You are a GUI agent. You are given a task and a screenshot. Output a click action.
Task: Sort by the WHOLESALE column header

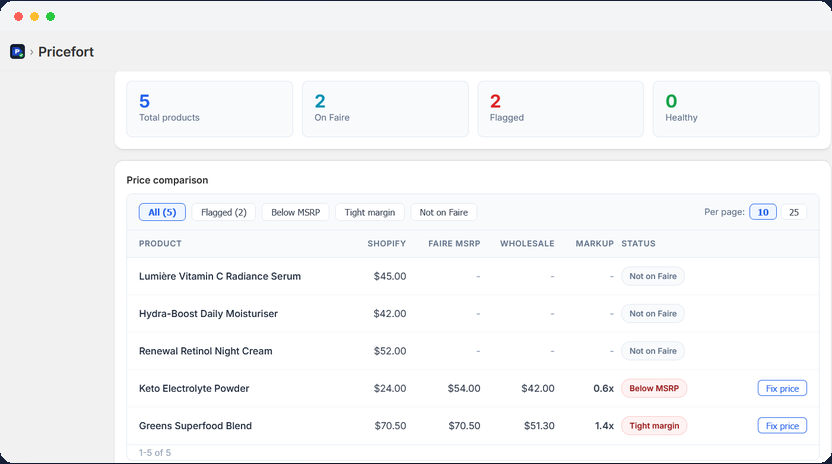point(527,244)
